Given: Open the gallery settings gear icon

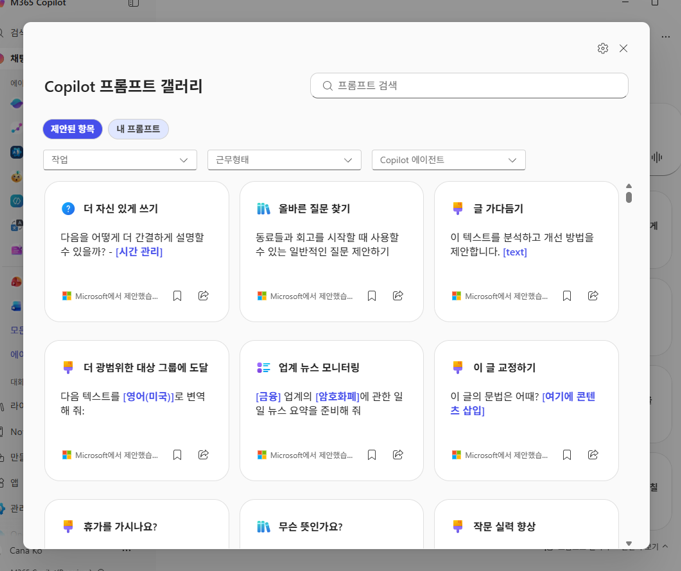Looking at the screenshot, I should (602, 48).
